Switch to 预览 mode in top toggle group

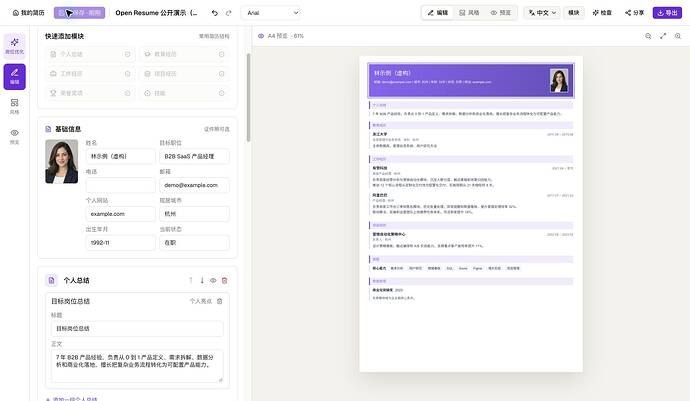(x=501, y=13)
